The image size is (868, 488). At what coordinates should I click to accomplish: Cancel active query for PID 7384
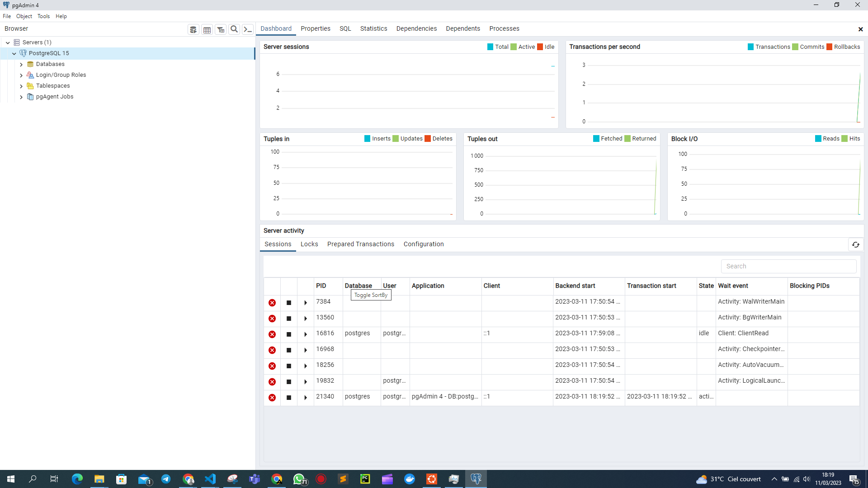[289, 303]
